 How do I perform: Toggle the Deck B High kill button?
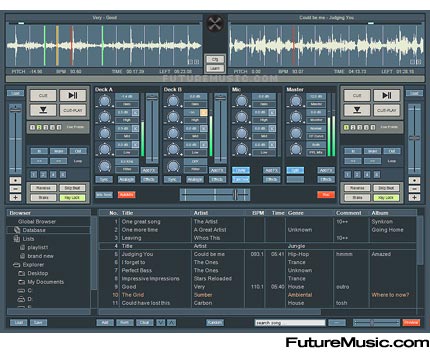coord(204,113)
